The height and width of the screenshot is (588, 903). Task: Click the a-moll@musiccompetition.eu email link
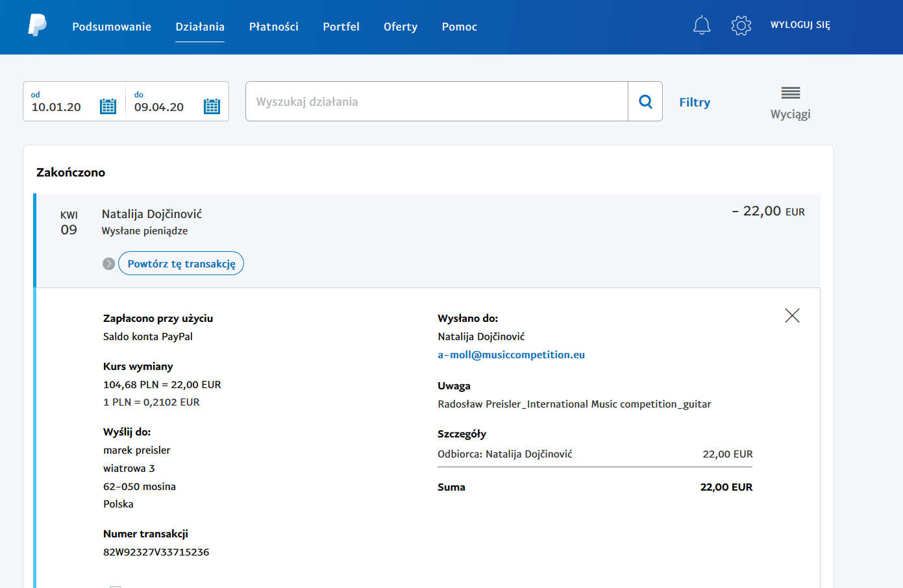pyautogui.click(x=511, y=355)
